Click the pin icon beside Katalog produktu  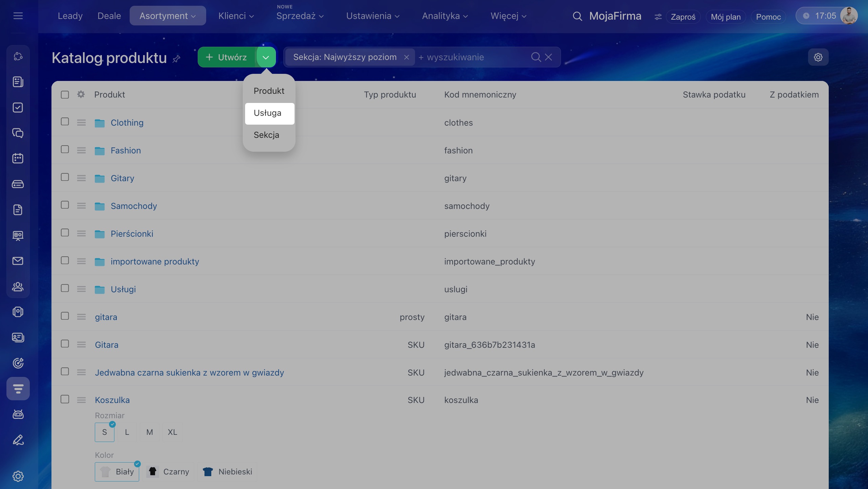pyautogui.click(x=176, y=59)
